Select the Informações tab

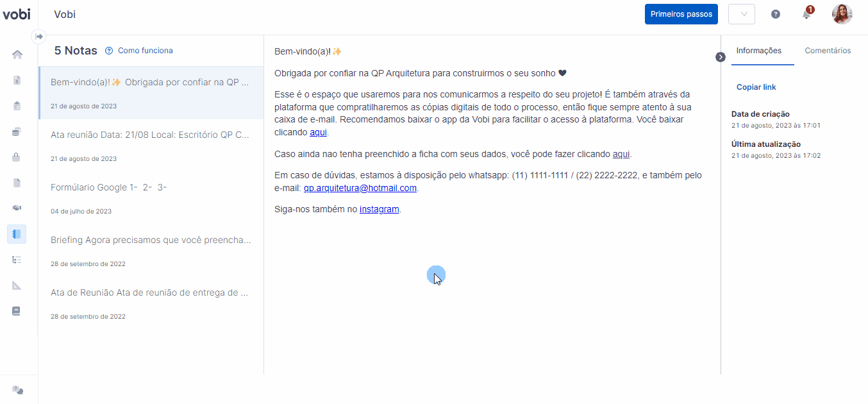click(759, 51)
